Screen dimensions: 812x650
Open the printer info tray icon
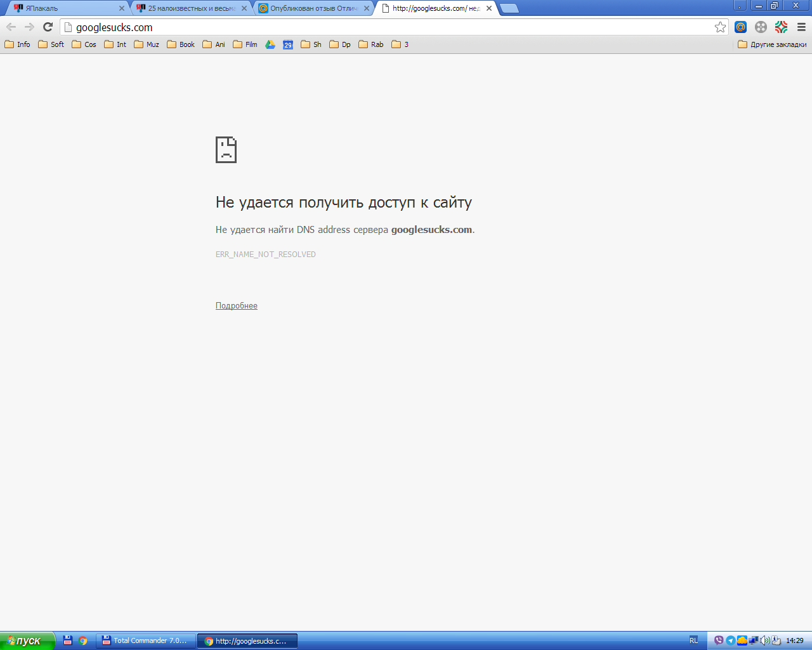point(776,640)
